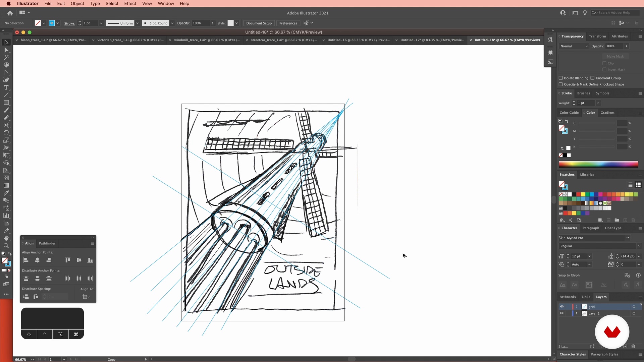
Task: Create new layer in Layers panel
Action: coord(625,346)
